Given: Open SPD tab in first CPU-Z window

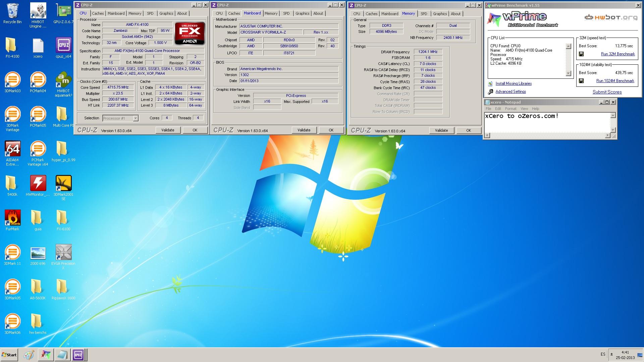Looking at the screenshot, I should pos(150,13).
